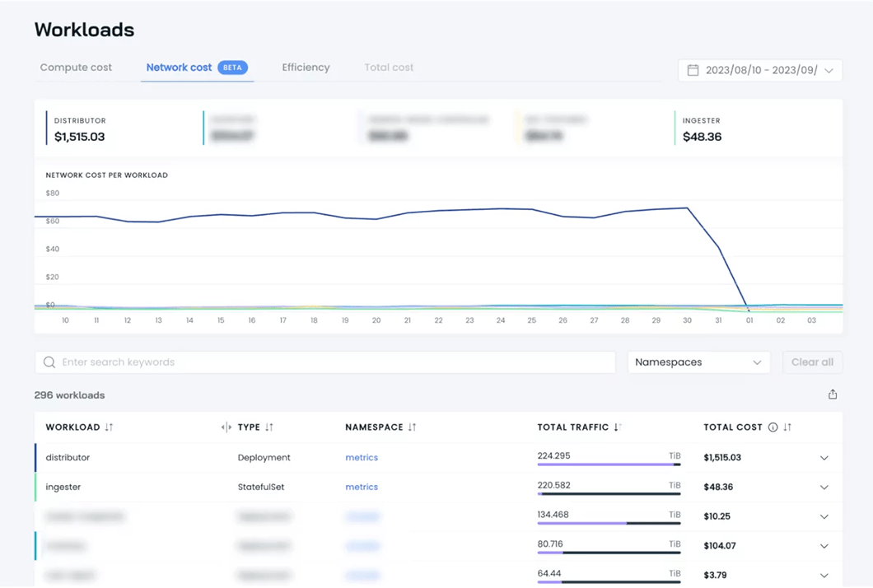Sort by the Workload column arrows

109,427
